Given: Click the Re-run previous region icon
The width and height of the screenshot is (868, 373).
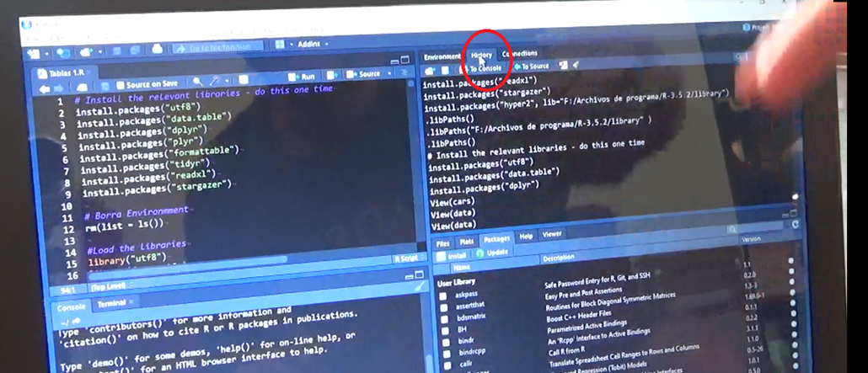Looking at the screenshot, I should click(x=331, y=75).
